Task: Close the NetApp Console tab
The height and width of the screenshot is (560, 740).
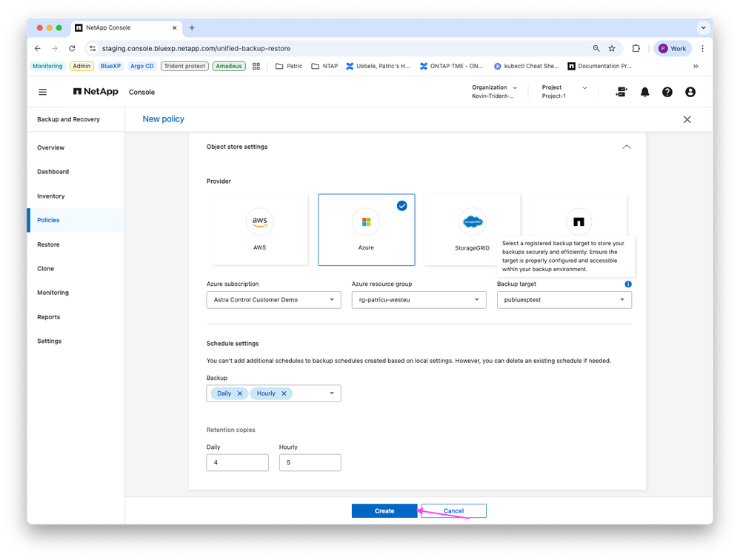Action: tap(175, 28)
